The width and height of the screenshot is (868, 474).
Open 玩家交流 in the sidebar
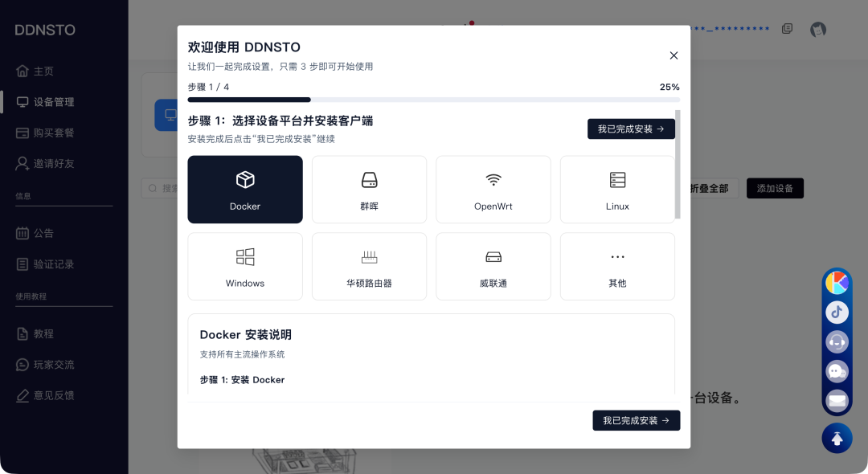[x=53, y=365]
